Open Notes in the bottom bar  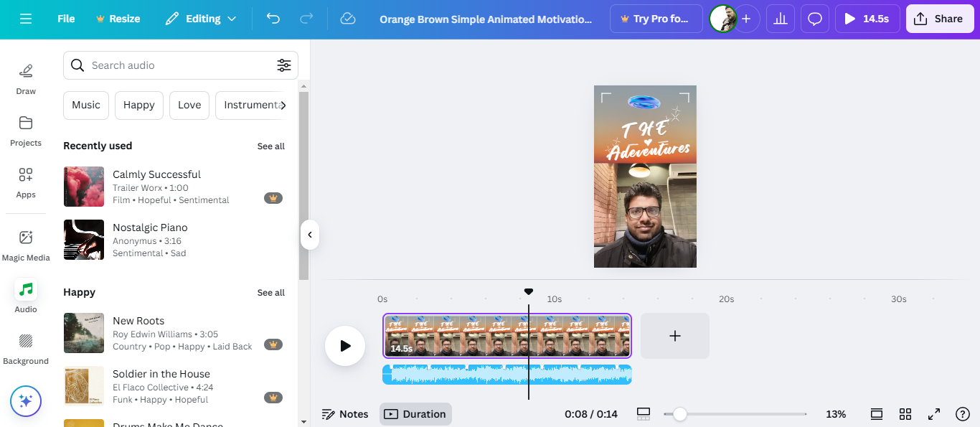click(x=345, y=414)
